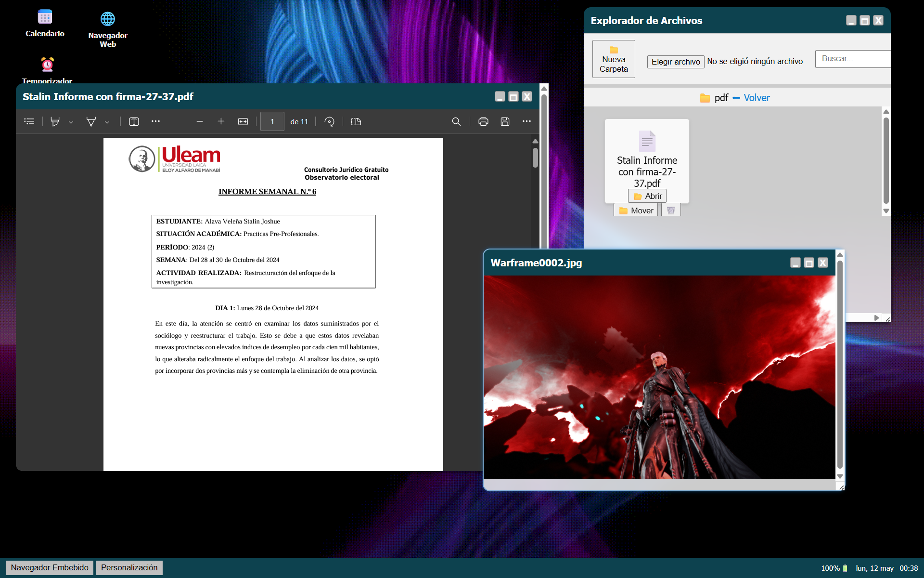Image resolution: width=924 pixels, height=578 pixels.
Task: Click the INFORME SEMANAL N.° 6 heading
Action: click(x=267, y=192)
